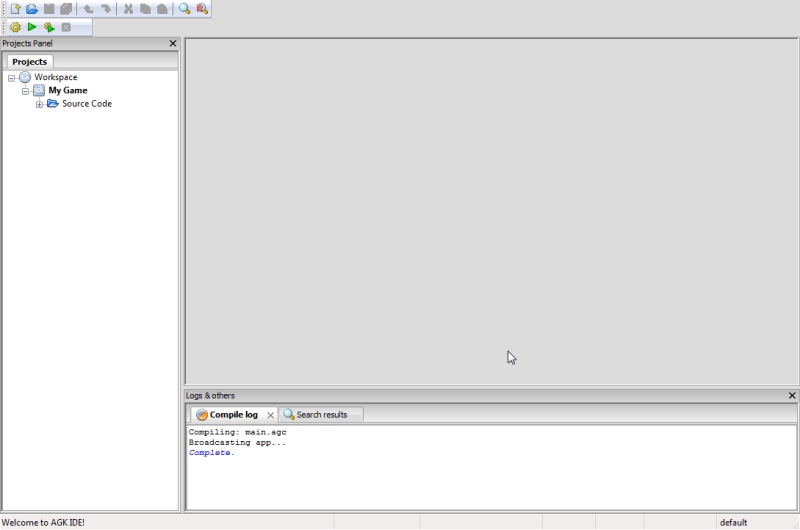Collapse the Workspace tree node
800x530 pixels.
tap(11, 78)
